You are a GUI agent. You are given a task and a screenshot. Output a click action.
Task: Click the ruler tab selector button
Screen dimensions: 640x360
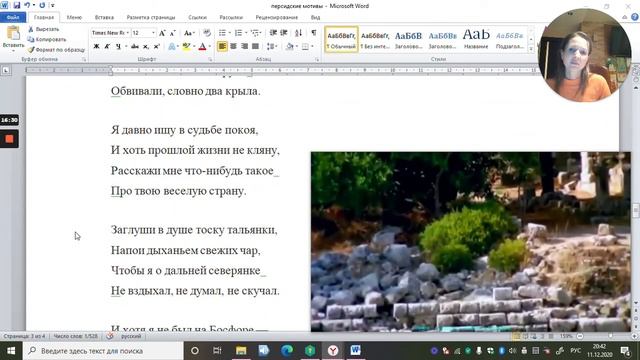[x=6, y=71]
